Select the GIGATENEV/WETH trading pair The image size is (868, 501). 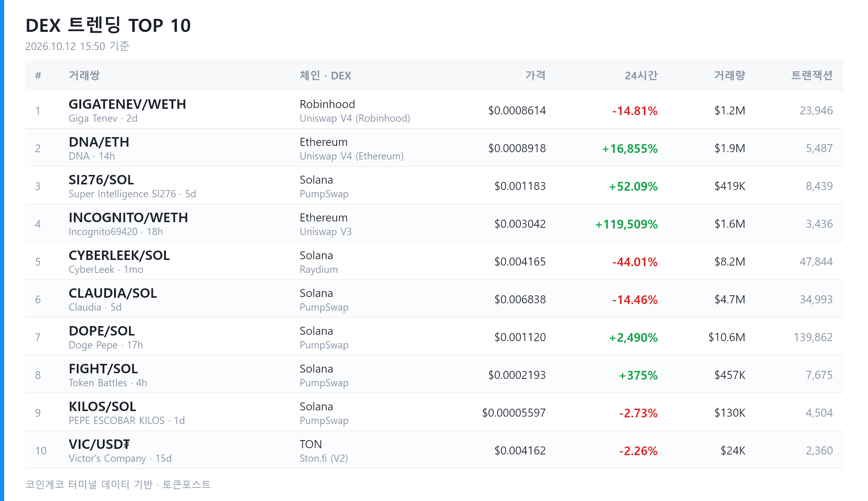pos(127,104)
